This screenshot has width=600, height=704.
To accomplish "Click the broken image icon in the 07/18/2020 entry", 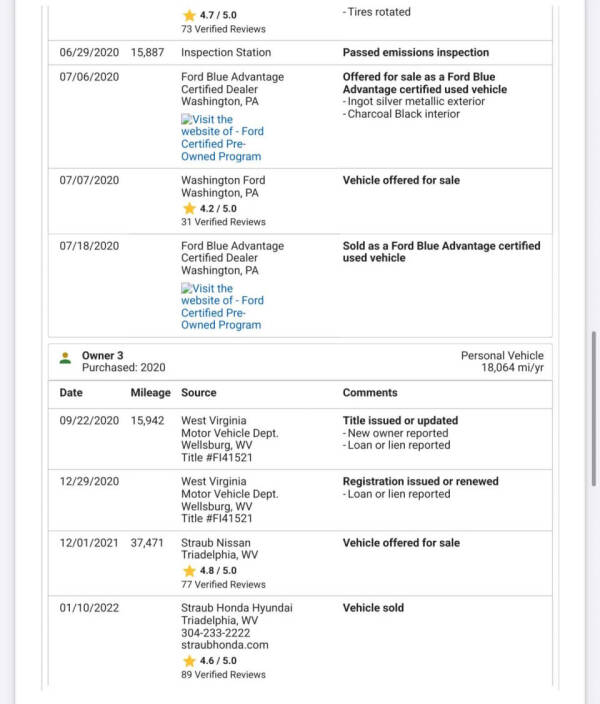I will tap(186, 288).
